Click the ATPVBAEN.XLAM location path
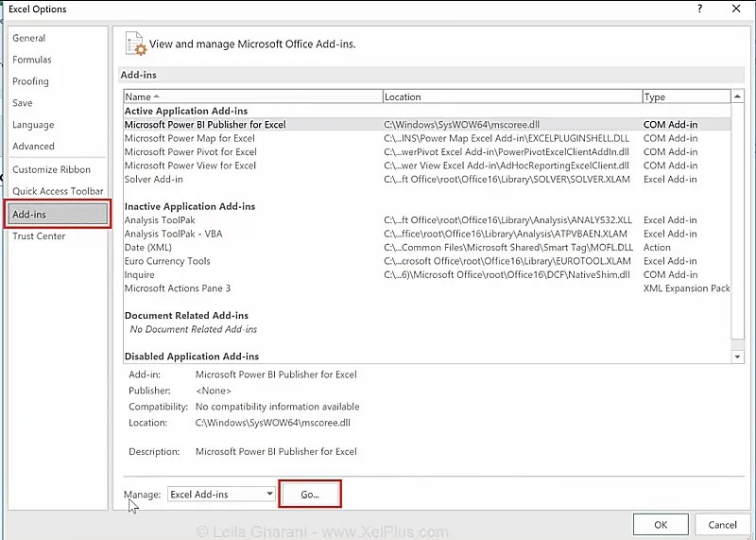Viewport: 756px width, 540px height. [506, 234]
